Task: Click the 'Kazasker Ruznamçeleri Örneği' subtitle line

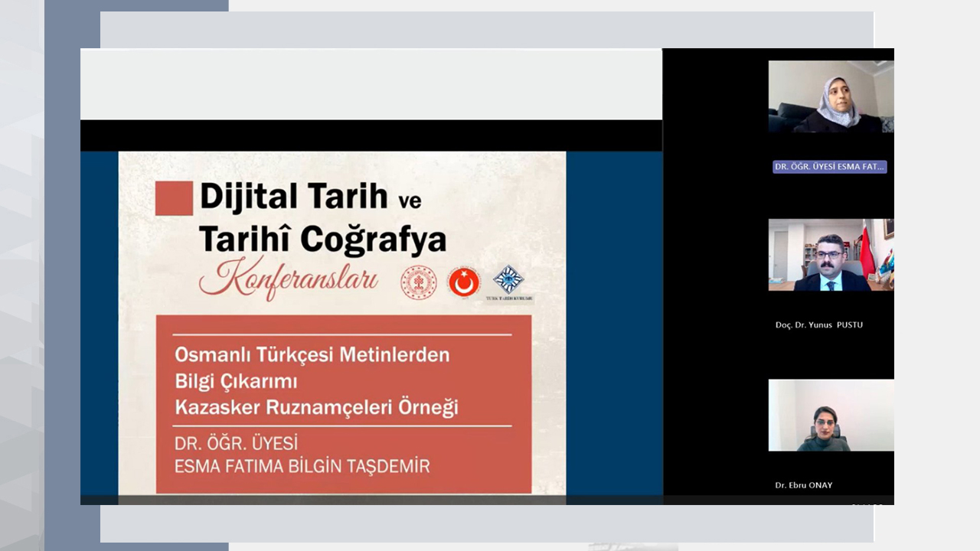Action: [341, 407]
